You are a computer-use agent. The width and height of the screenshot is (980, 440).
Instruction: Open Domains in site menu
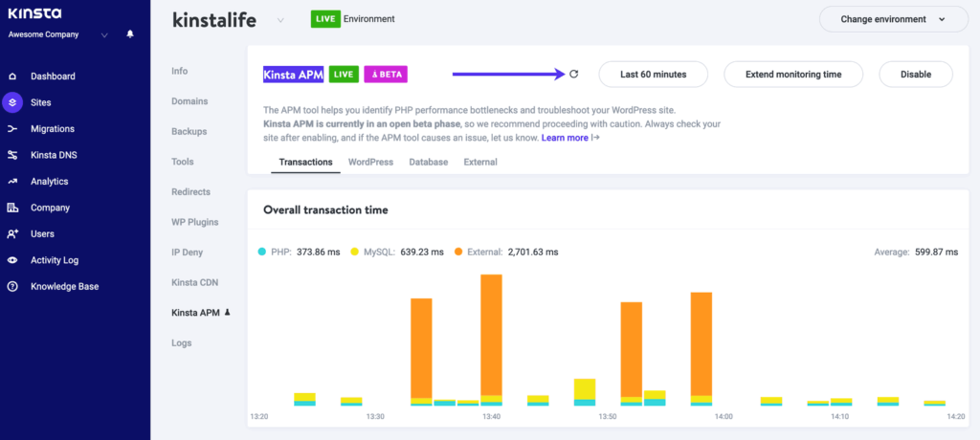189,101
